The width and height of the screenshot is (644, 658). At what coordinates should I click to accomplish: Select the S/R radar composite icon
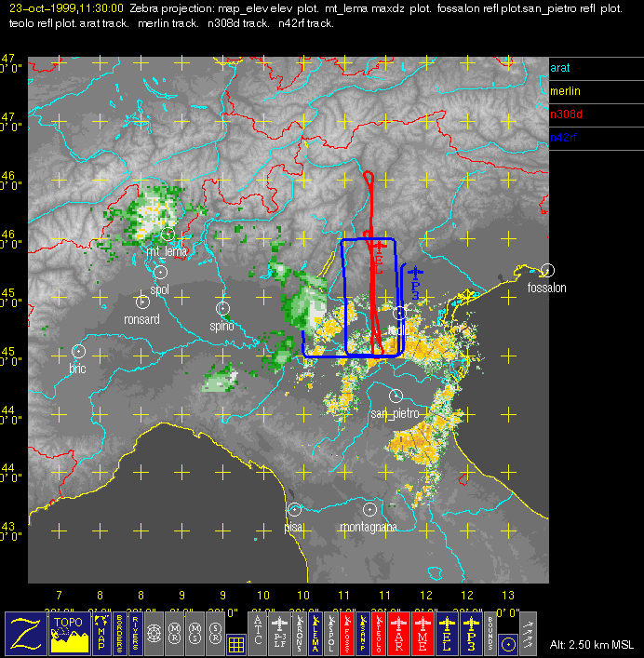pos(215,634)
